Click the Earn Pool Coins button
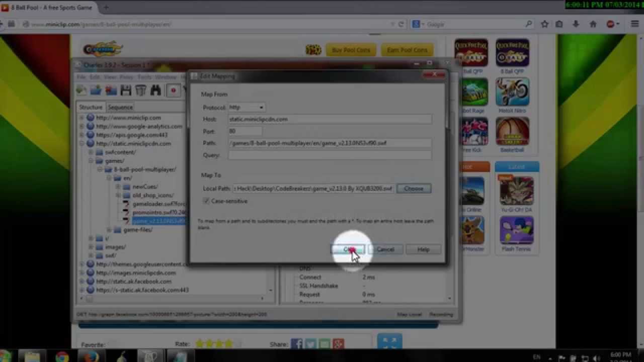This screenshot has height=362, width=644. click(407, 50)
